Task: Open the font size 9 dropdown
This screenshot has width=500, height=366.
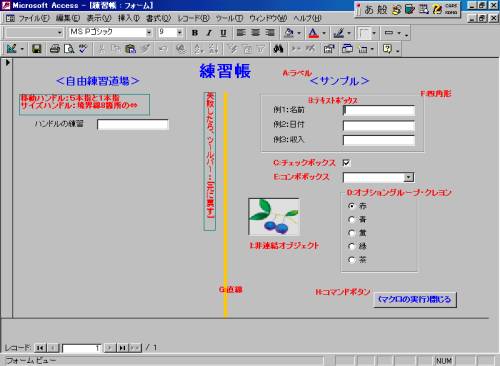Action: pos(180,32)
